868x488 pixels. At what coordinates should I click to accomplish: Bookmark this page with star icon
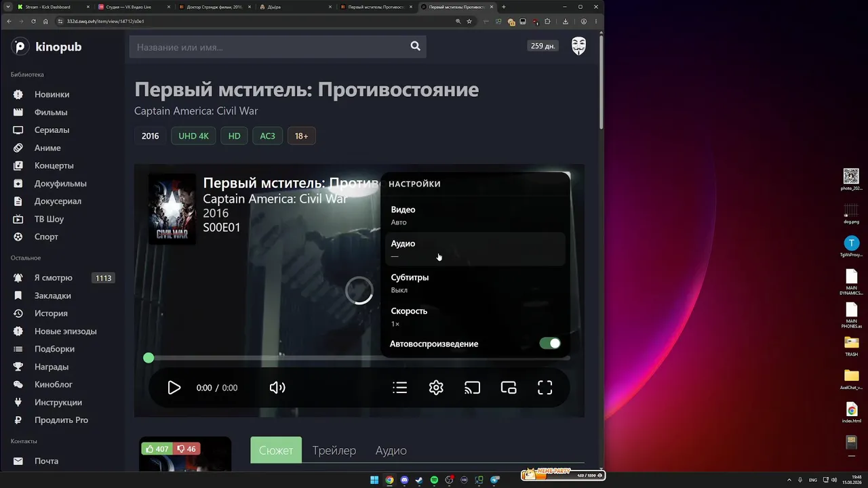(469, 21)
